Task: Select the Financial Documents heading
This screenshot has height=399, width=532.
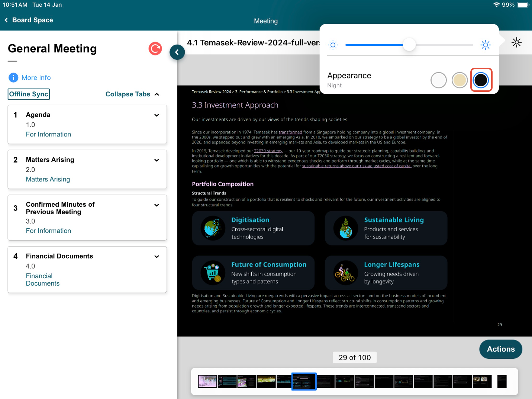Action: [59, 256]
